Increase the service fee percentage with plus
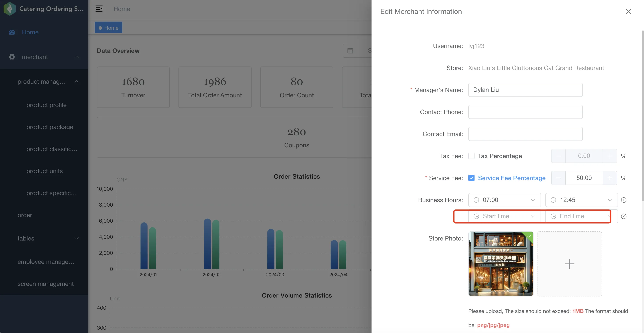Image resolution: width=644 pixels, height=333 pixels. [610, 178]
